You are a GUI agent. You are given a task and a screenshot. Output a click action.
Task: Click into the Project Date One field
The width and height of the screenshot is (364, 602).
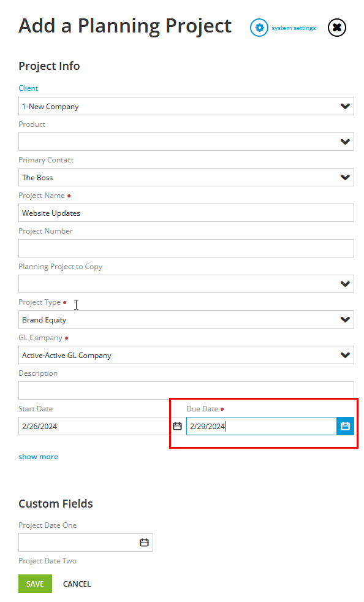click(78, 543)
